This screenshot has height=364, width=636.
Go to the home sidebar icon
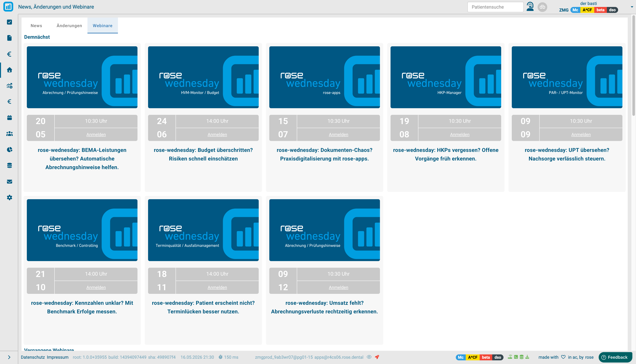tap(9, 70)
